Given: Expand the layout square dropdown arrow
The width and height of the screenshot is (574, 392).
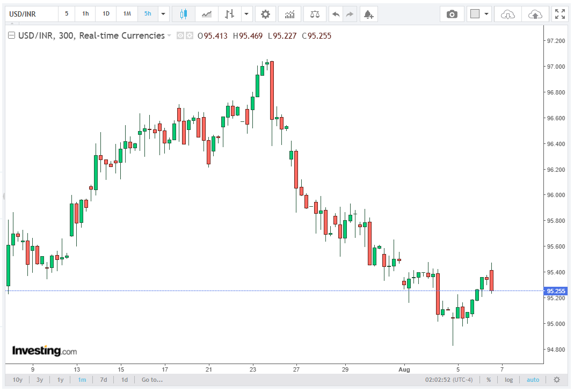Looking at the screenshot, I should (x=486, y=14).
